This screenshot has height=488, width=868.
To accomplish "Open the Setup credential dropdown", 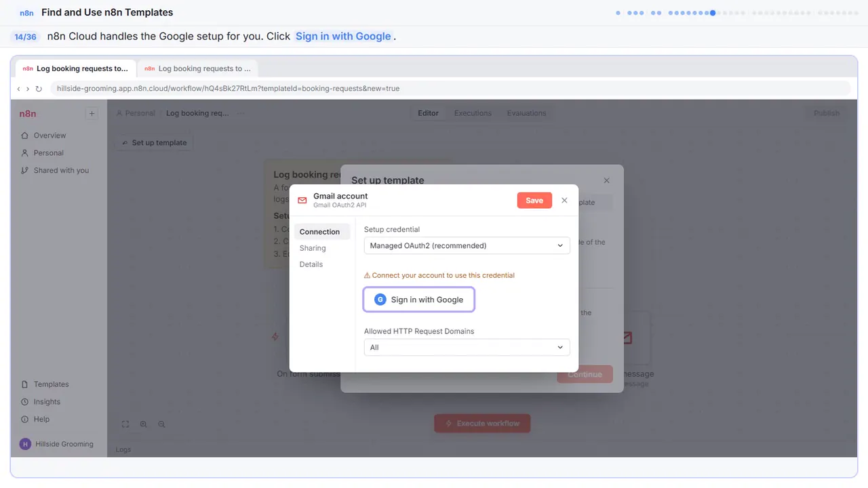I will pyautogui.click(x=467, y=245).
